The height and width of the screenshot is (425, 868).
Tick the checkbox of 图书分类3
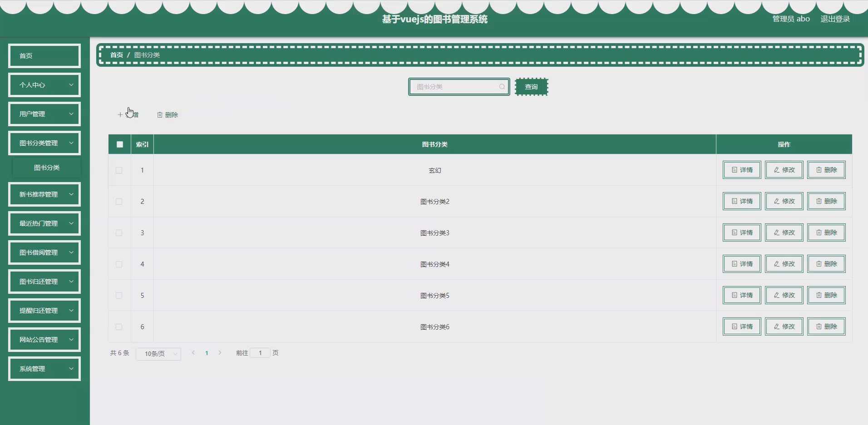pos(119,233)
